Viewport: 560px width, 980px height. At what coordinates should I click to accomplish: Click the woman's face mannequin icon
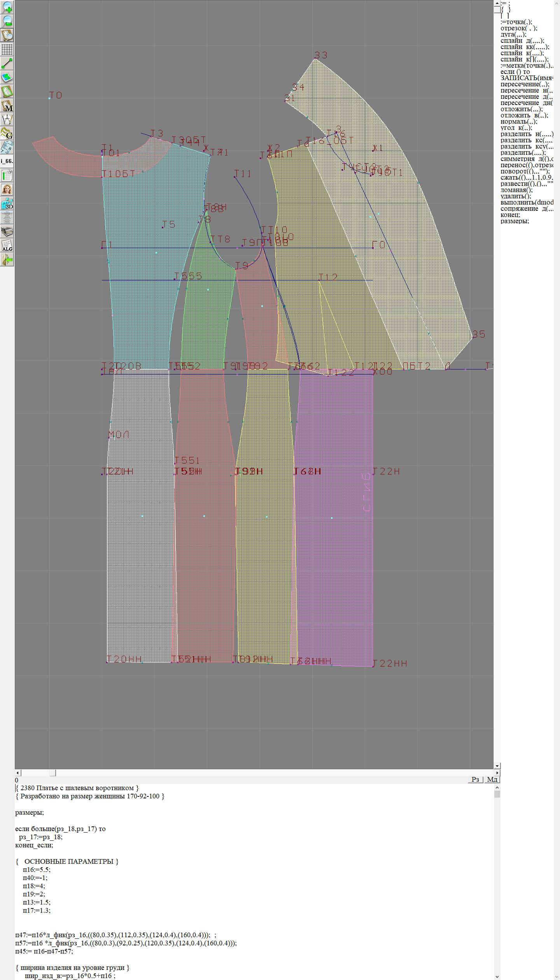(x=7, y=189)
